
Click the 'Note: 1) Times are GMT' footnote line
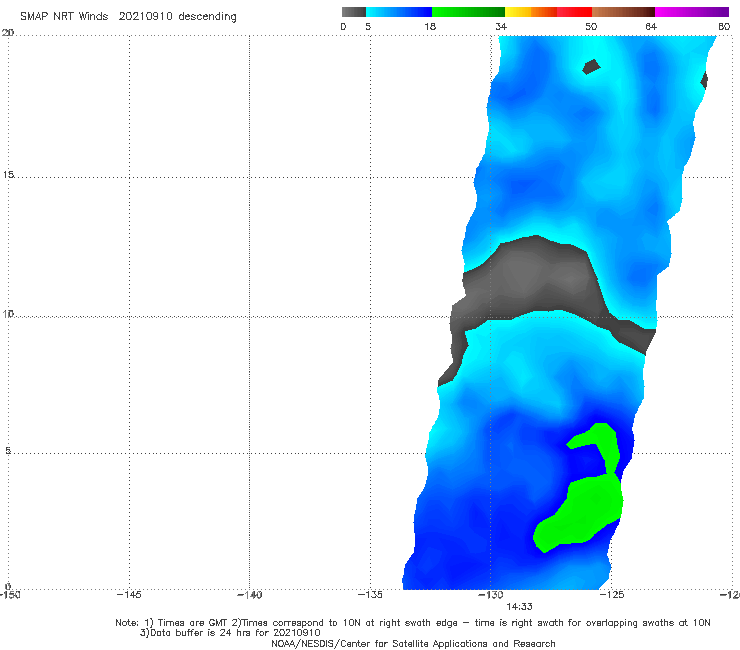[412, 623]
